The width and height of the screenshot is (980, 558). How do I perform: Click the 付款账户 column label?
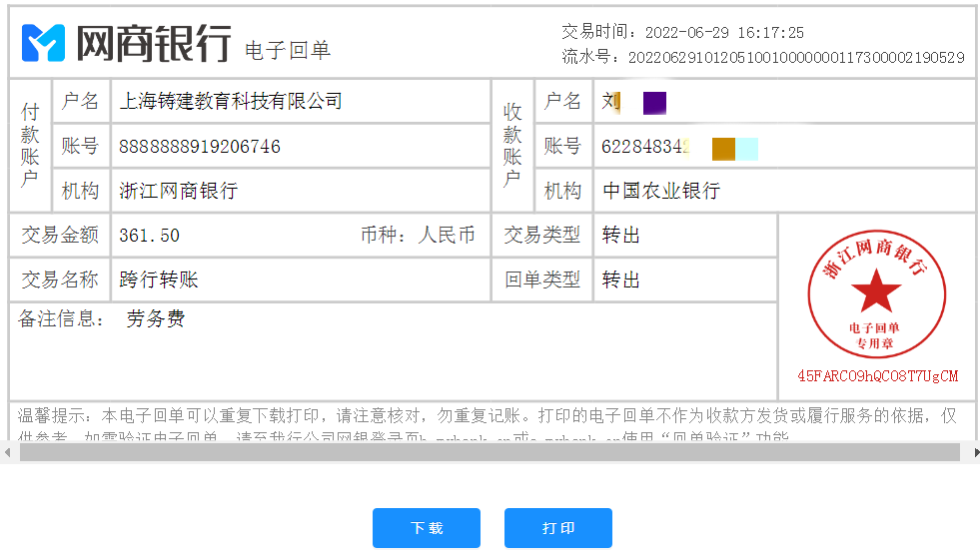tap(30, 146)
